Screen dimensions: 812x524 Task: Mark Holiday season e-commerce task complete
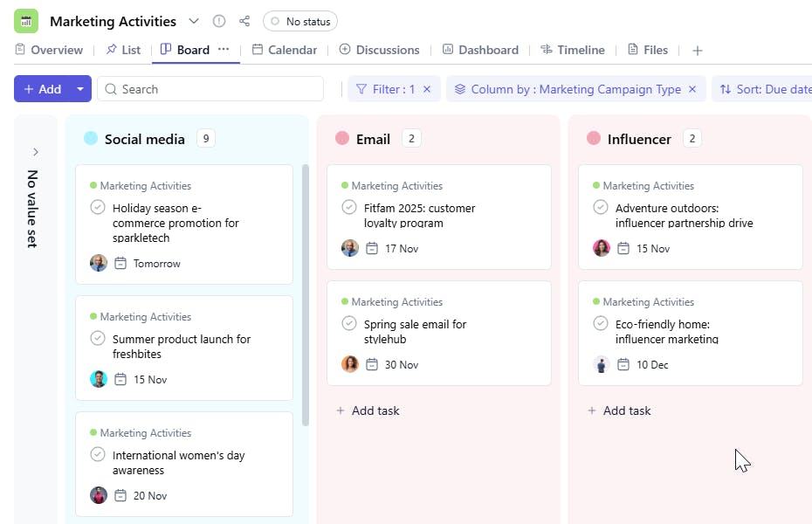(98, 207)
